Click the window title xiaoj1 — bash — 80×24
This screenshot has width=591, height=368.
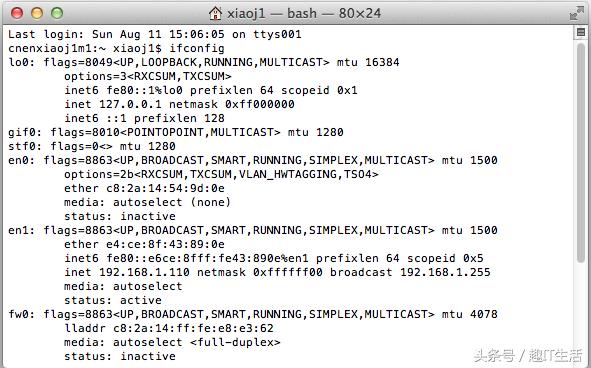tap(304, 14)
